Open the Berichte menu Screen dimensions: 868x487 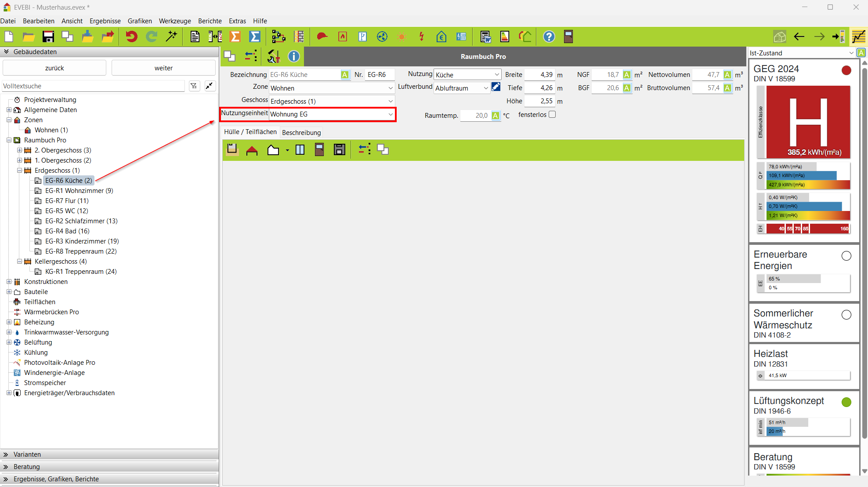[x=210, y=21]
